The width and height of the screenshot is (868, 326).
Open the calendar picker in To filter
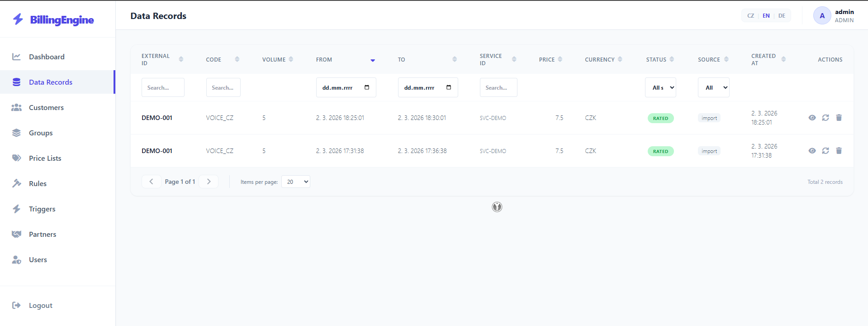click(x=449, y=87)
